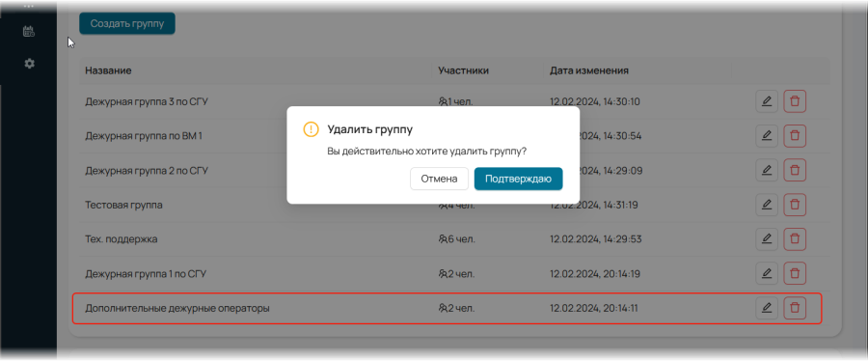Edit the Тестовая группа row
The image size is (868, 361).
tap(767, 205)
